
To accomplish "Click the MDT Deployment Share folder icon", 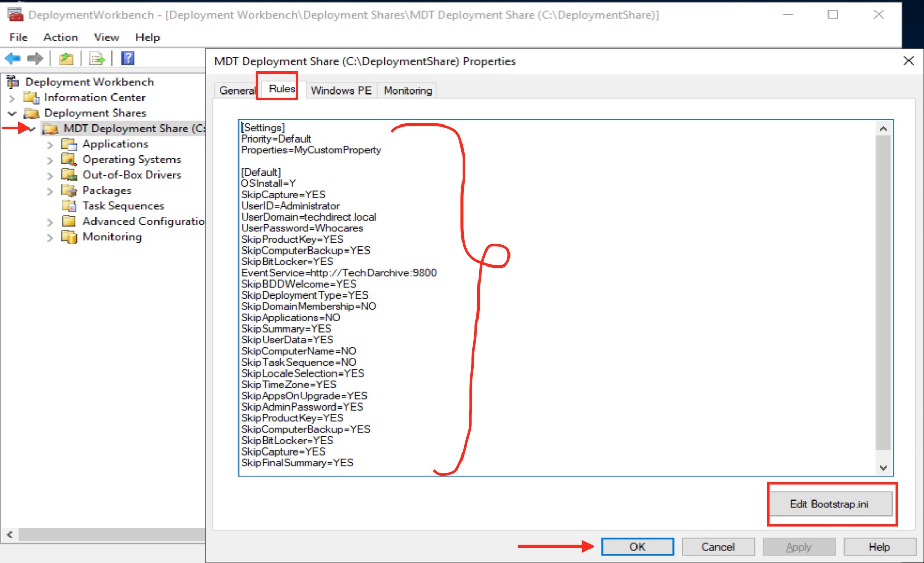I will 51,128.
